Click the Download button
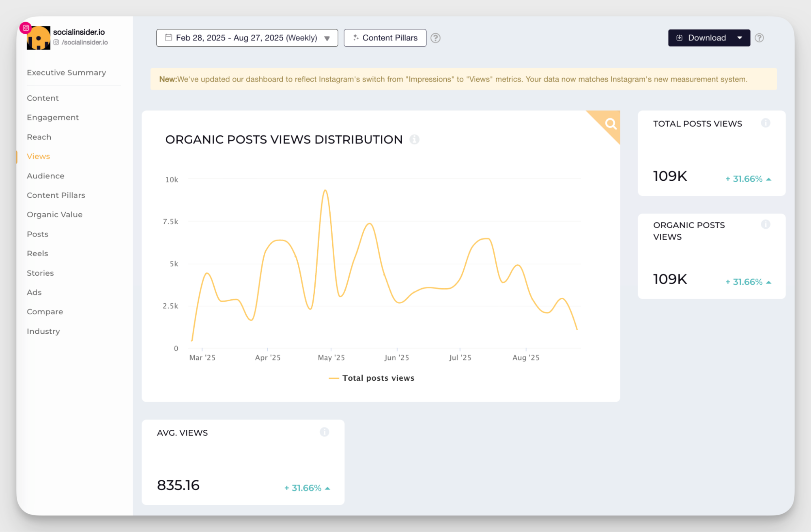This screenshot has height=532, width=811. (701, 38)
